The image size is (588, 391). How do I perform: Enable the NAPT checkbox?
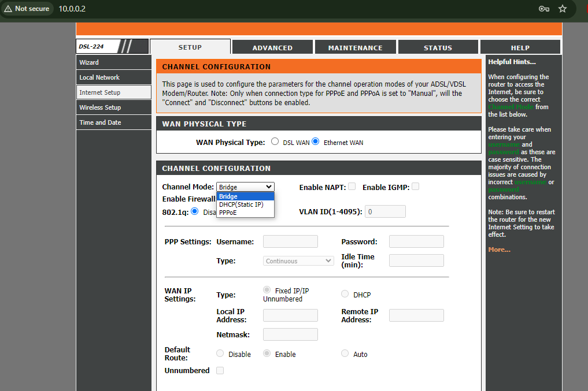click(x=352, y=187)
